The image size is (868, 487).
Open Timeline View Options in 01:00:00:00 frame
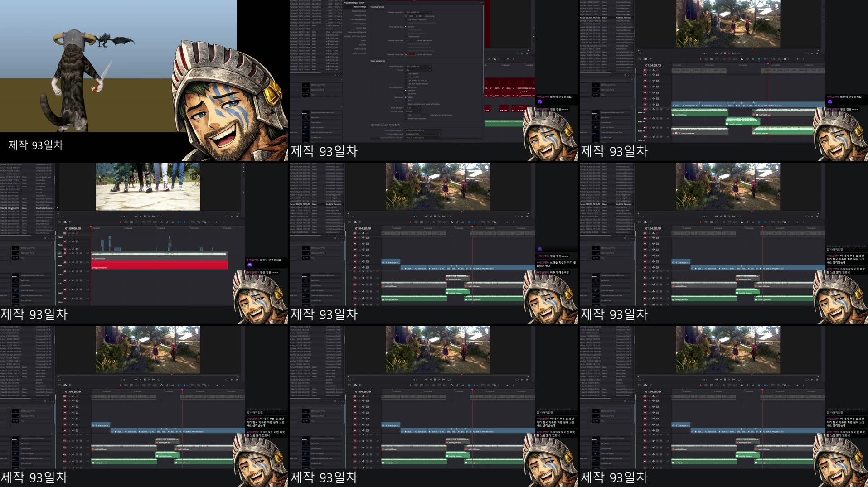(x=59, y=222)
